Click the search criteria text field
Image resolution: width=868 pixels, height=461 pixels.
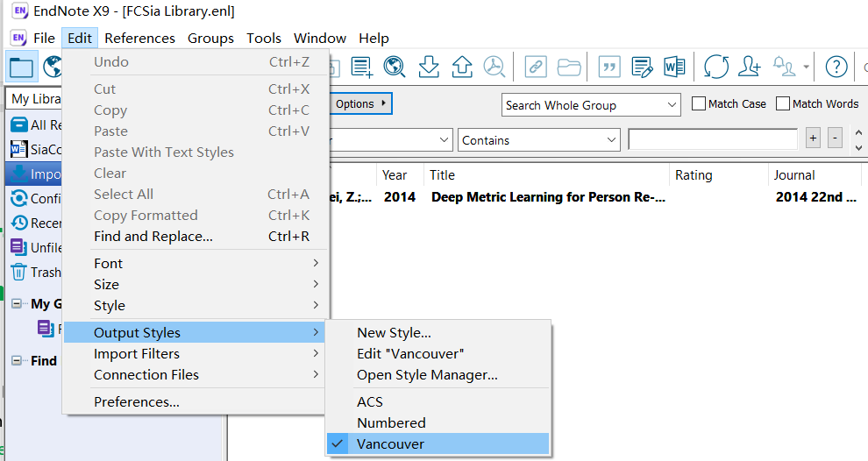pos(713,139)
